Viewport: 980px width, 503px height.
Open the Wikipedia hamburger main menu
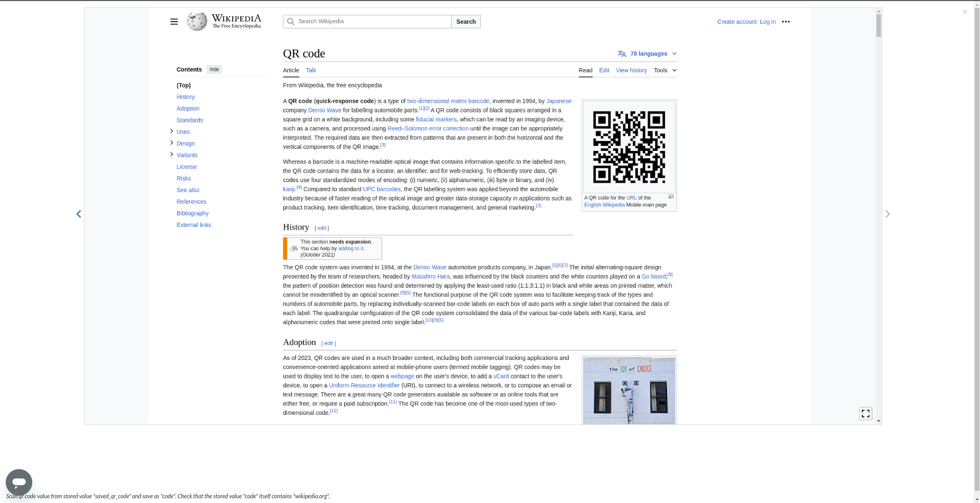tap(174, 22)
